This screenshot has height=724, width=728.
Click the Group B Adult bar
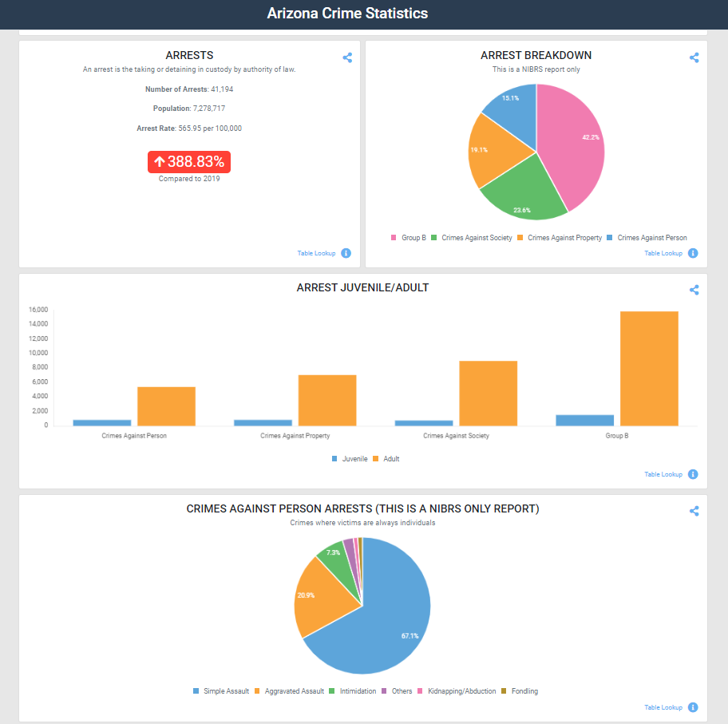coord(649,368)
